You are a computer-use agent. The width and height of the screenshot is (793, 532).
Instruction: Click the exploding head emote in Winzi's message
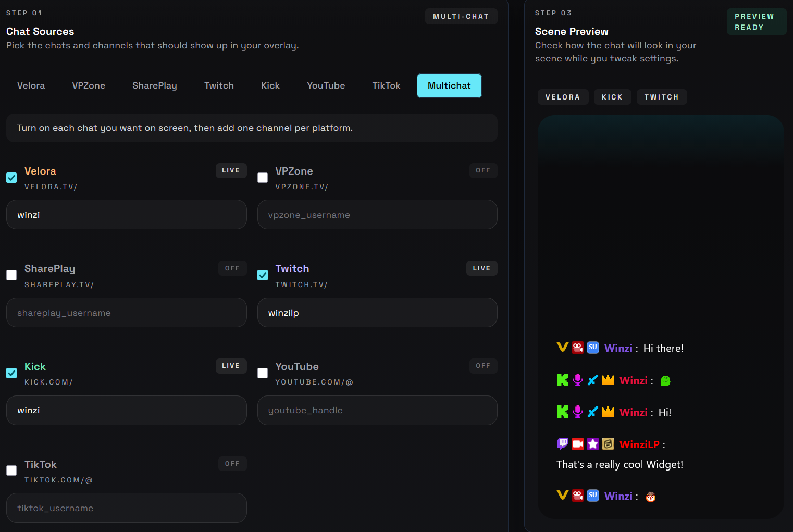click(x=651, y=496)
